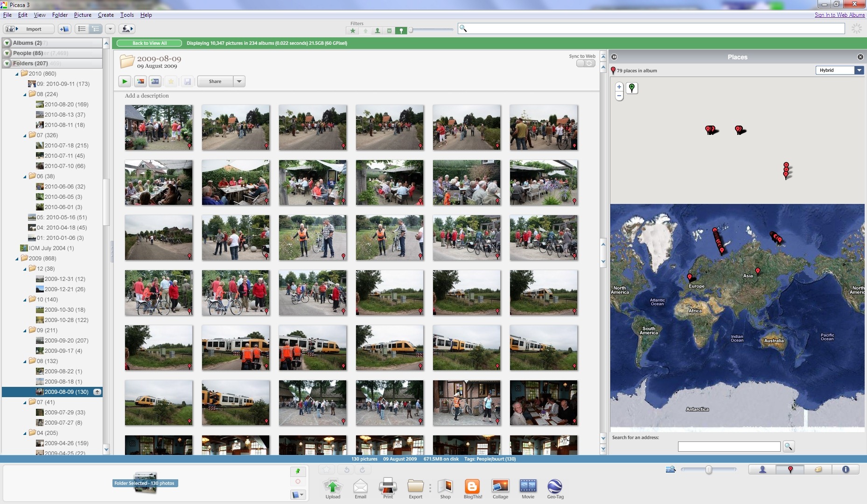
Task: Open the Hybrid map type dropdown
Action: click(x=859, y=70)
